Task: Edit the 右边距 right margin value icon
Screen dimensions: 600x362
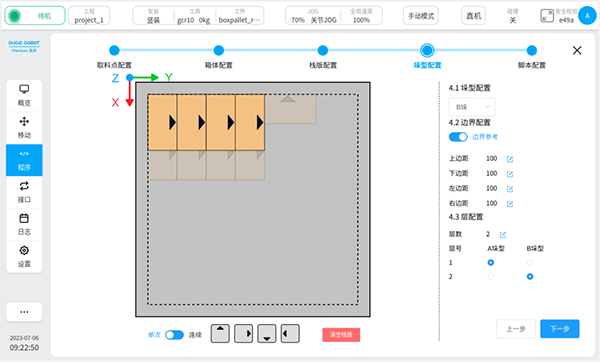Action: click(x=510, y=204)
